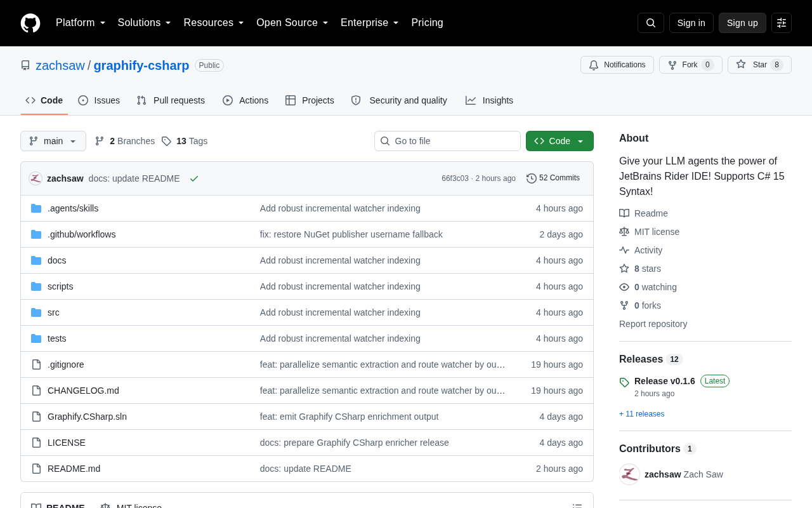Click the docs folder icon
812x508 pixels.
[36, 260]
